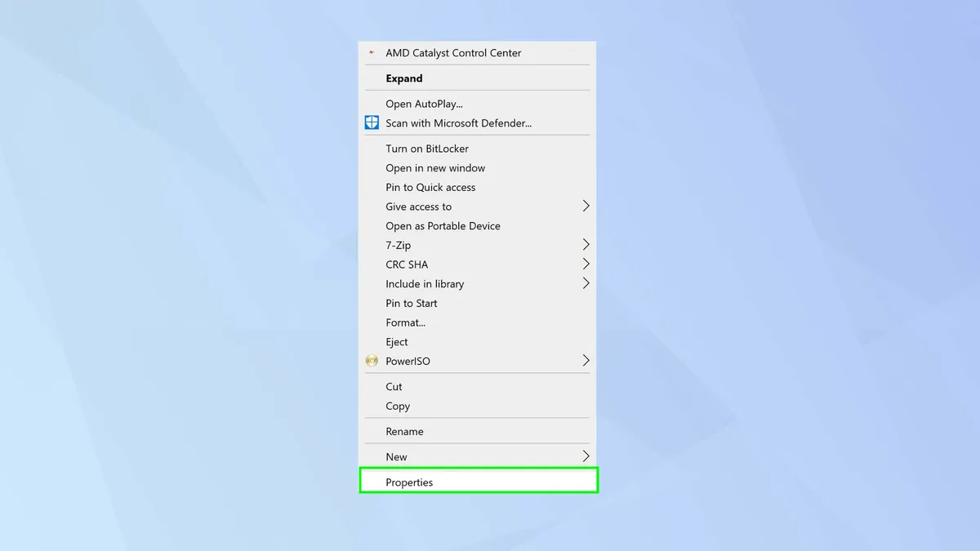This screenshot has width=980, height=551.
Task: Click the AMD Catalyst Control Center icon
Action: [372, 53]
